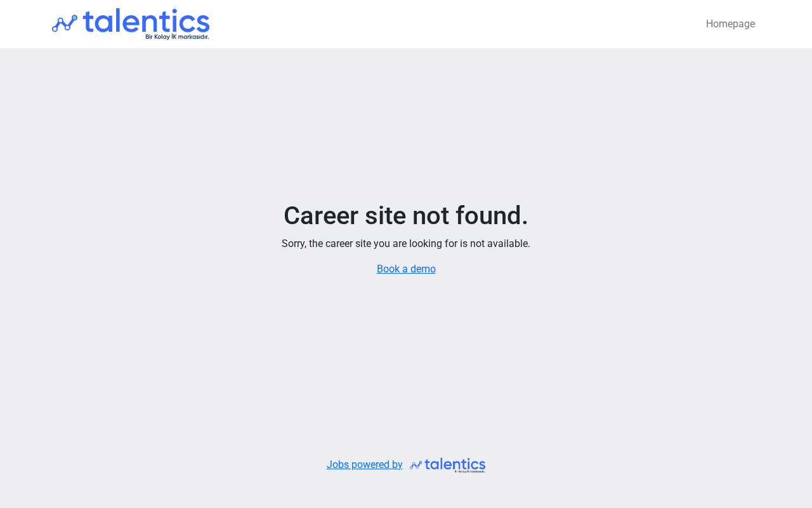Click the 'Bir Kolay İK markasıdır.' header tagline
The height and width of the screenshot is (508, 812).
pyautogui.click(x=177, y=37)
